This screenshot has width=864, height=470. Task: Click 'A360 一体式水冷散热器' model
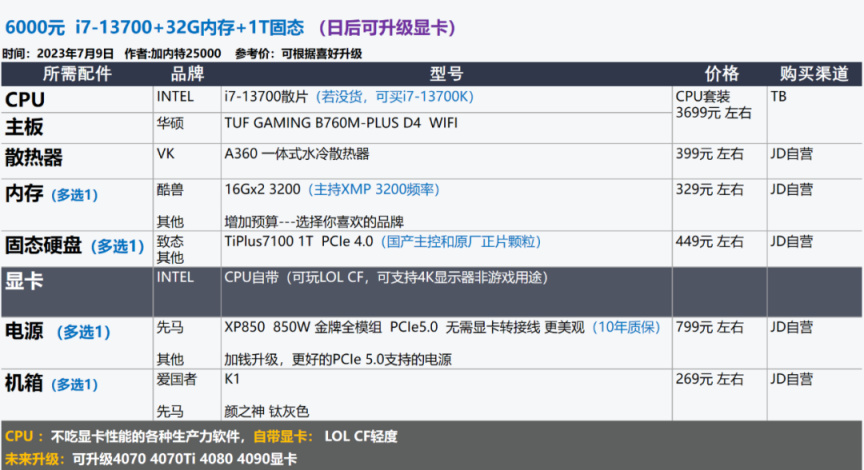tap(297, 154)
